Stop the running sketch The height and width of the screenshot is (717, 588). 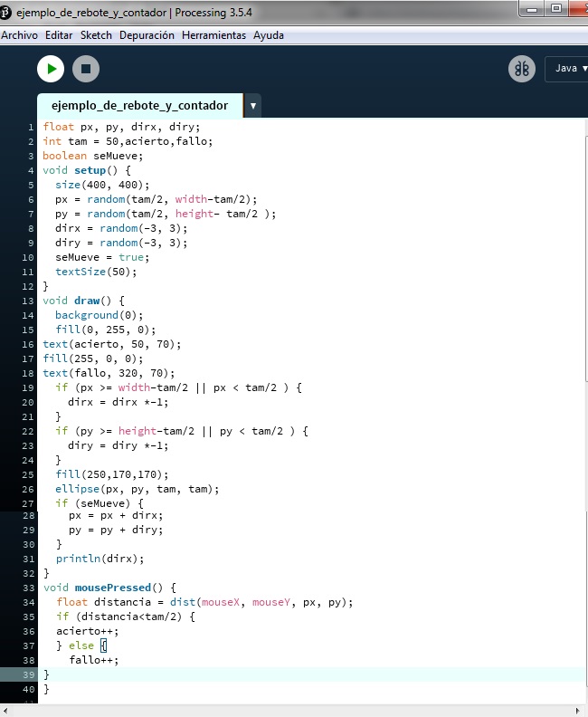[86, 69]
